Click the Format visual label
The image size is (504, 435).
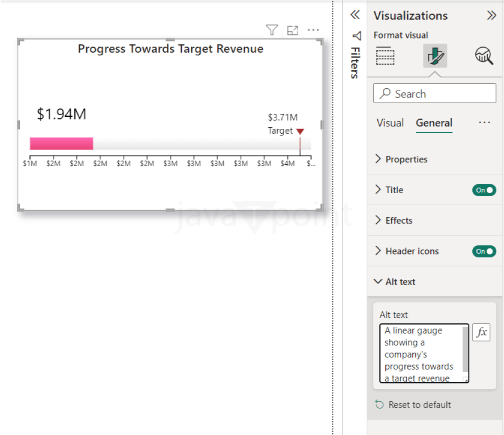[401, 35]
